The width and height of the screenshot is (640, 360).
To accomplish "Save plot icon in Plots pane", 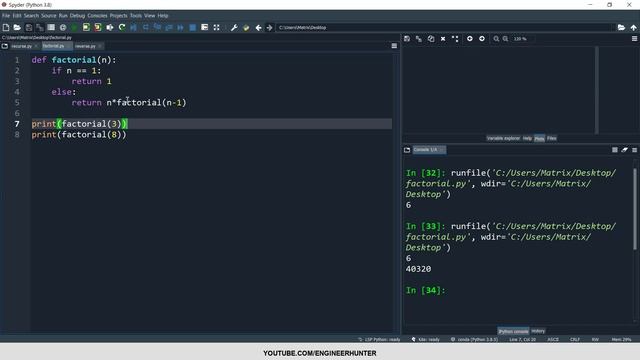I will pos(407,39).
